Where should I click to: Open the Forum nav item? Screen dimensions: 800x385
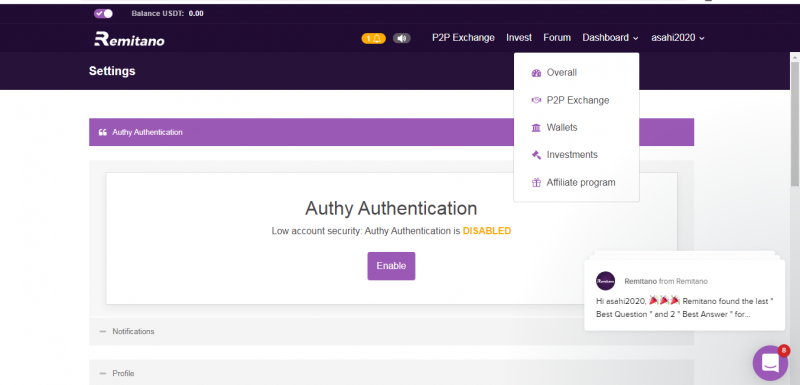tap(557, 38)
